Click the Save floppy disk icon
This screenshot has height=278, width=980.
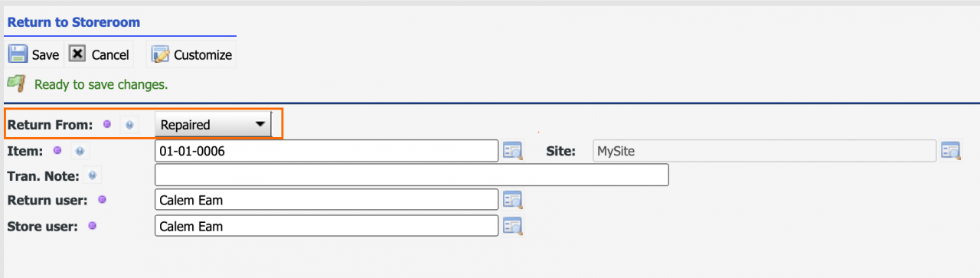click(x=18, y=54)
